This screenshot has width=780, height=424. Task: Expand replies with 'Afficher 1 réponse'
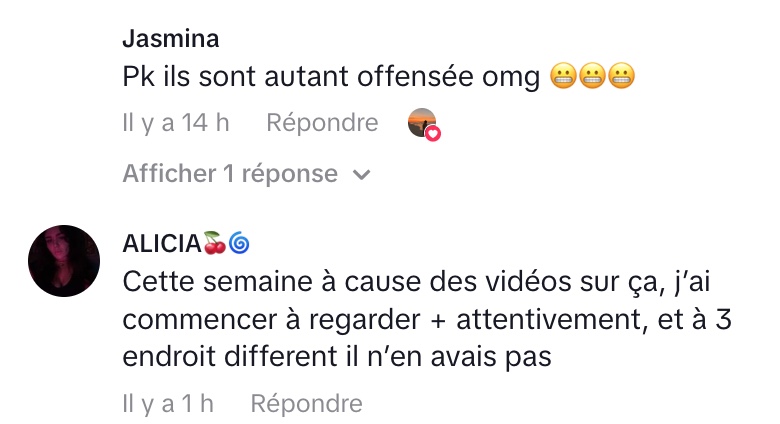230,174
